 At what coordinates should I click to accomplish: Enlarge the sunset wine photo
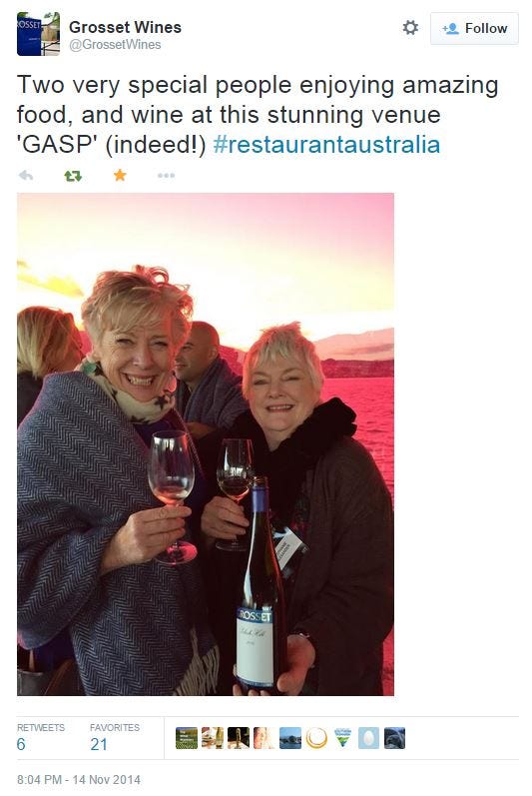click(206, 444)
